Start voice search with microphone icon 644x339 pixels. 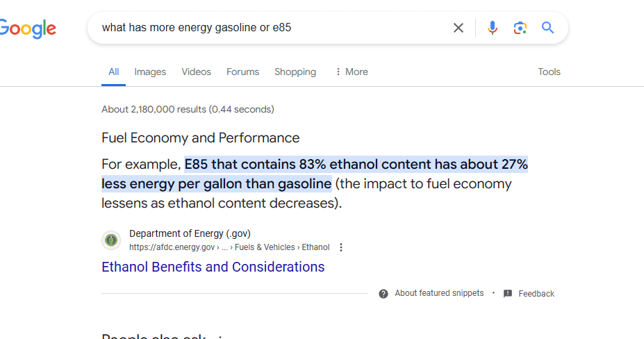(x=493, y=28)
